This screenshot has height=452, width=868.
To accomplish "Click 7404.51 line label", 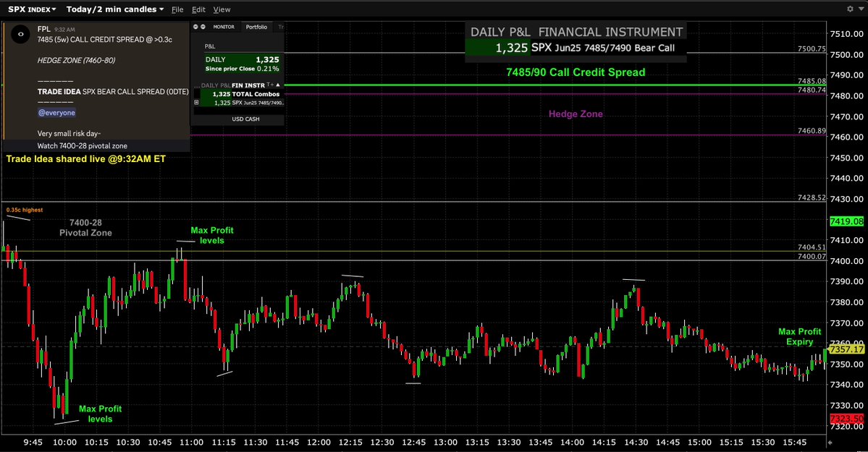I will pyautogui.click(x=812, y=247).
